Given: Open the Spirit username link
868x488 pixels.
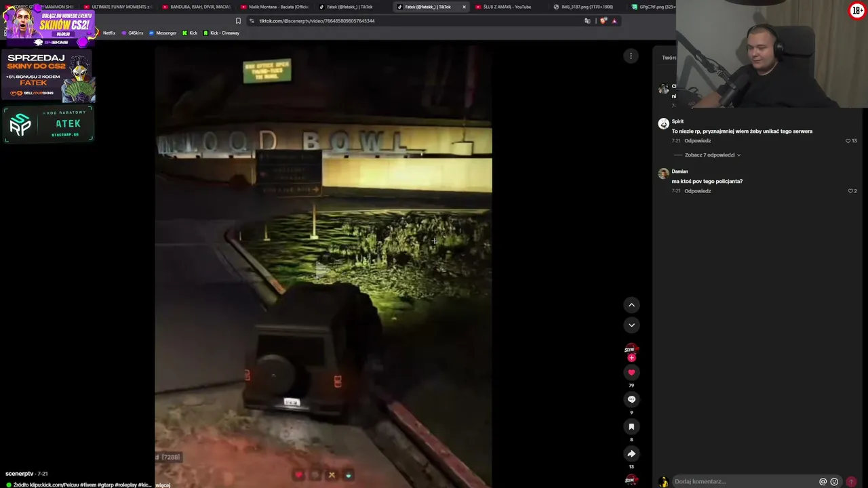Looking at the screenshot, I should [677, 121].
